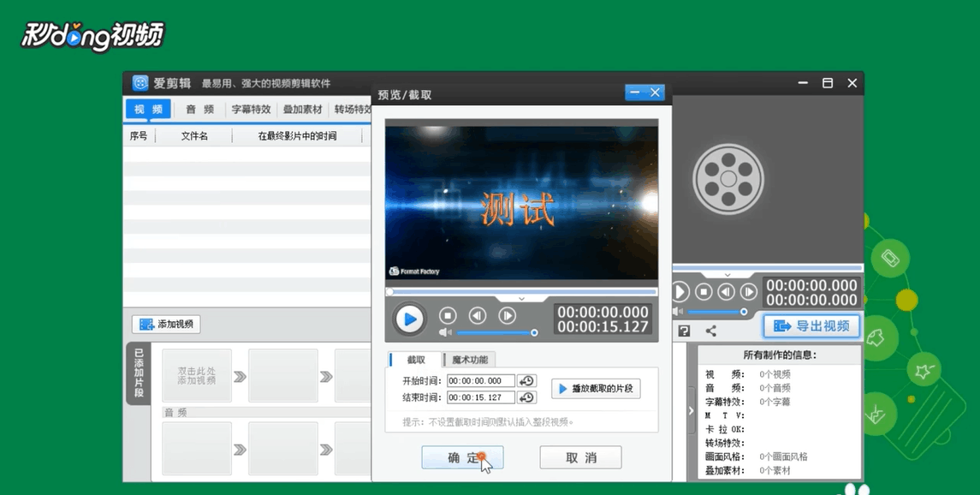
Task: Stop the main window preview player
Action: point(704,292)
